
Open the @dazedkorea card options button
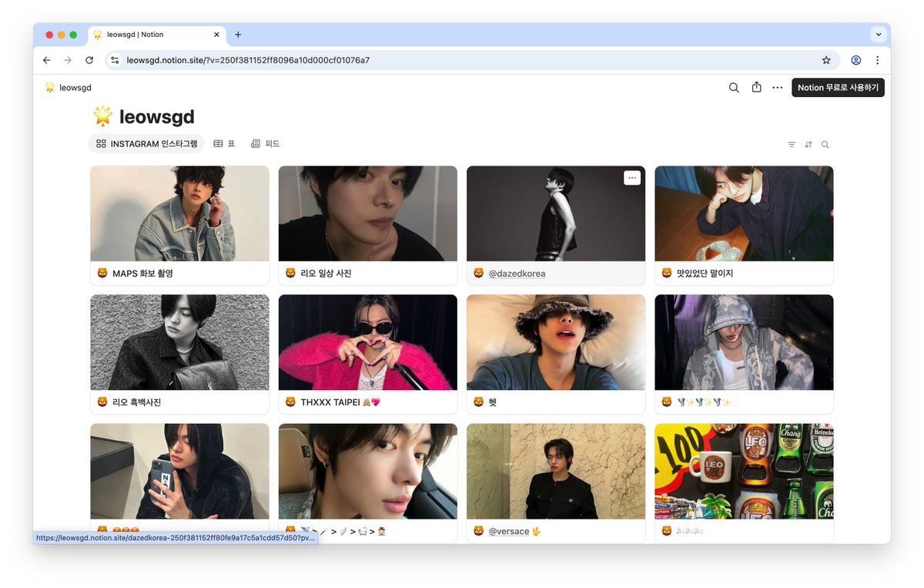(x=632, y=178)
